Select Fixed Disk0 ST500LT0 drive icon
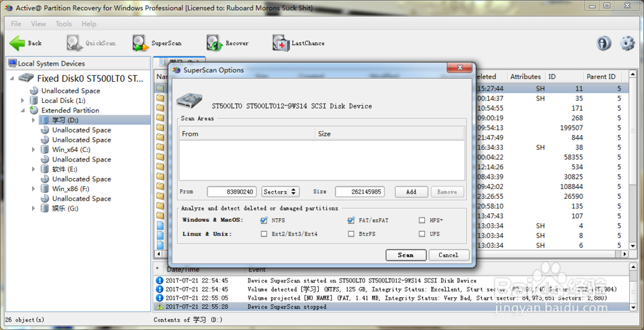The image size is (644, 330). tap(26, 78)
